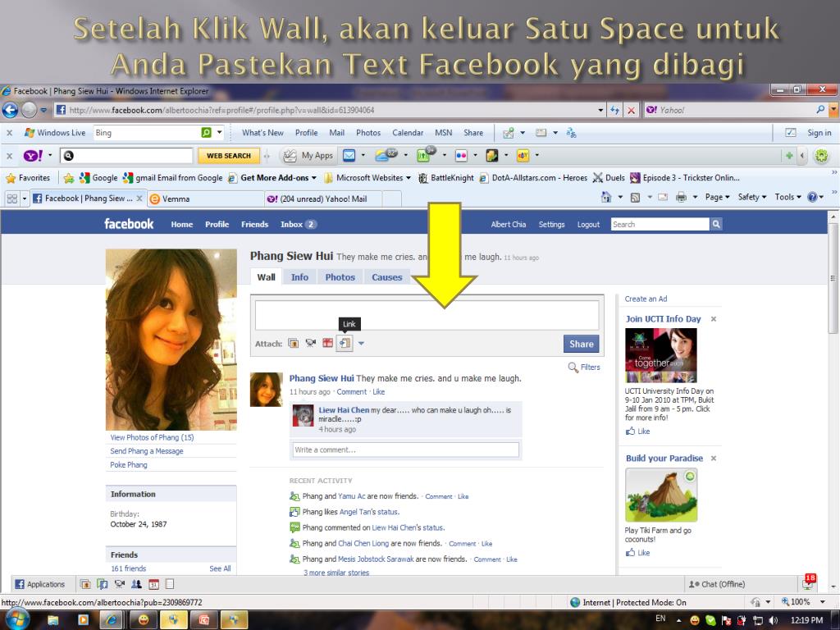
Task: Select the Wall tab
Action: (x=267, y=277)
